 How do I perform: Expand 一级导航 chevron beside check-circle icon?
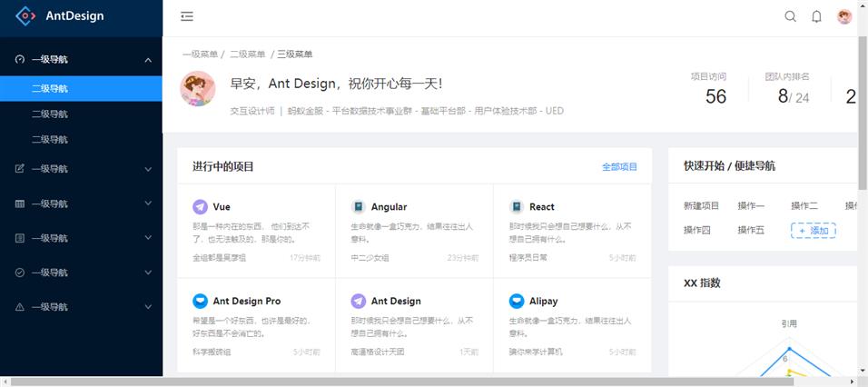148,273
